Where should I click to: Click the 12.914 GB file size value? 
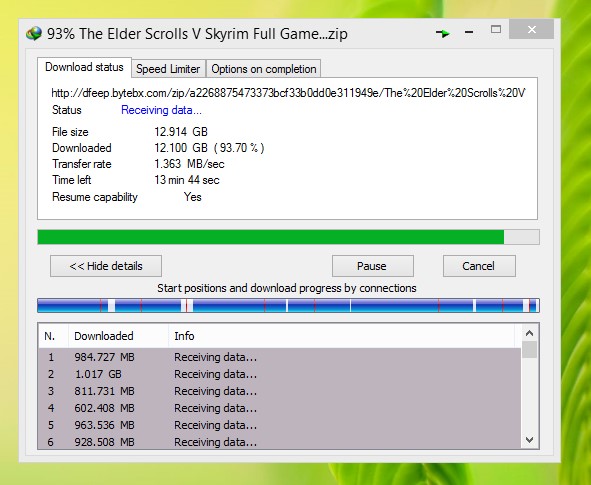[181, 132]
